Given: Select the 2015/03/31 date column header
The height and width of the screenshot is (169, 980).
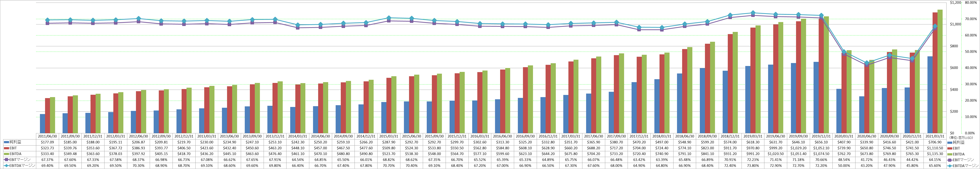Looking at the screenshot, I should click(x=389, y=136).
